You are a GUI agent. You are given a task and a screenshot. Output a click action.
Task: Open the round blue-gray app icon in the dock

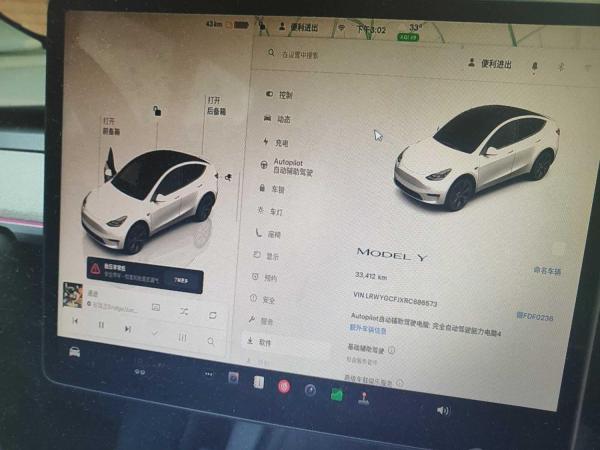[310, 390]
